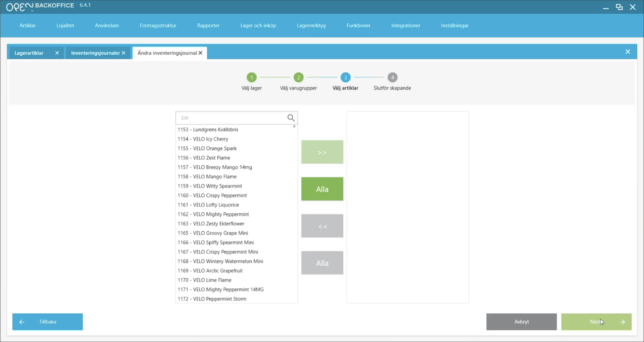Select the Ändra inventeringsjournal tab
The height and width of the screenshot is (342, 644).
pyautogui.click(x=167, y=53)
